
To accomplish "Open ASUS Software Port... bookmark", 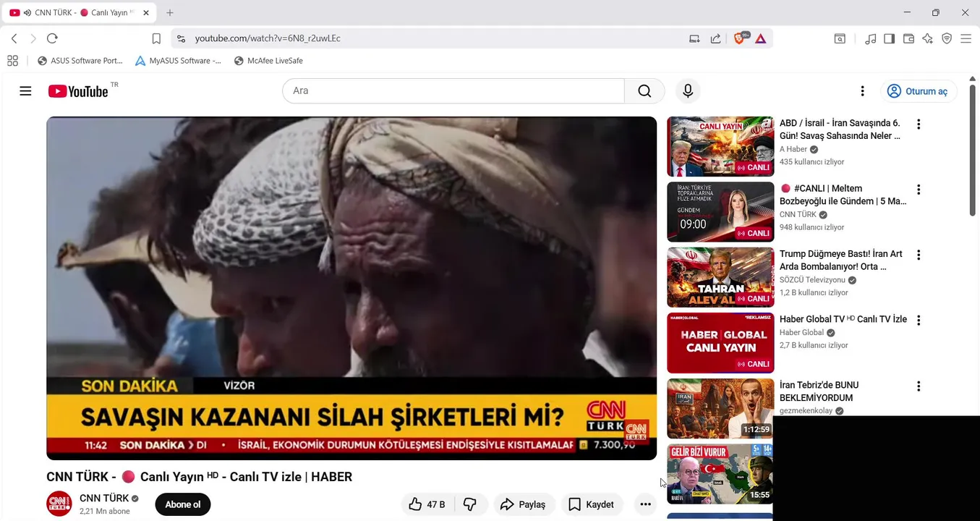I will (x=80, y=61).
